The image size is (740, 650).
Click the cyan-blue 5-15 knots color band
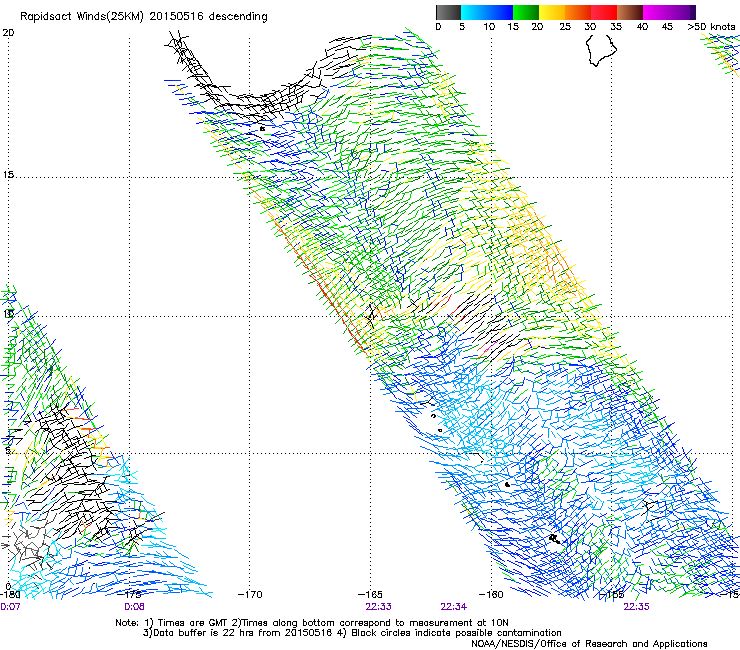click(x=487, y=12)
